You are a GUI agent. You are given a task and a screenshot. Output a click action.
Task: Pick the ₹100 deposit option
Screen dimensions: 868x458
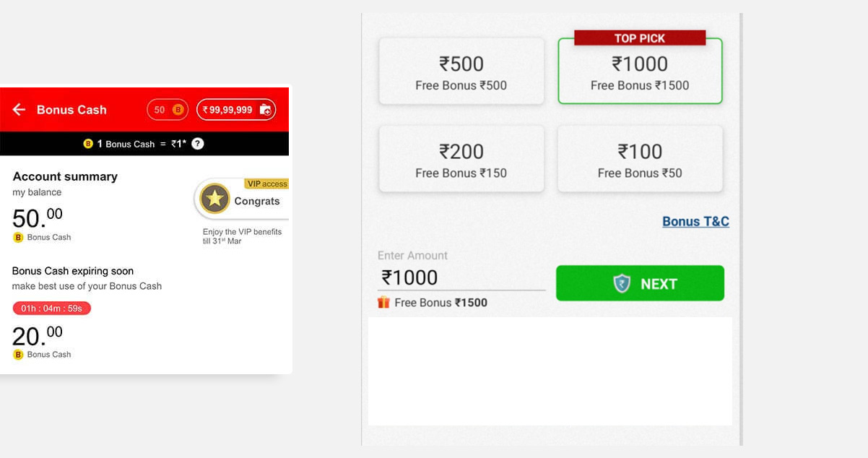click(x=640, y=160)
